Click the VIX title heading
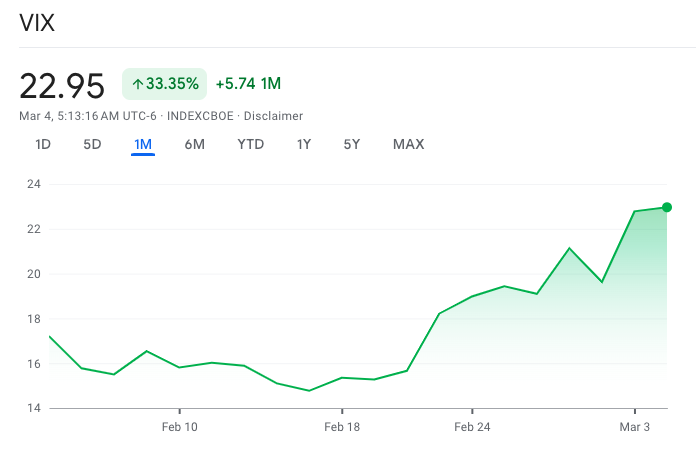 [37, 24]
